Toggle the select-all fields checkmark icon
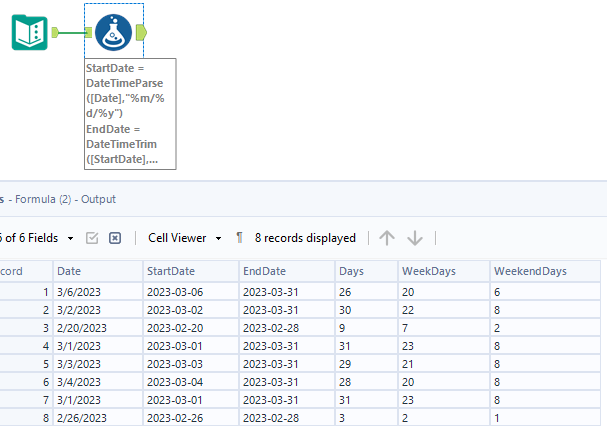This screenshot has width=607, height=432. (92, 238)
